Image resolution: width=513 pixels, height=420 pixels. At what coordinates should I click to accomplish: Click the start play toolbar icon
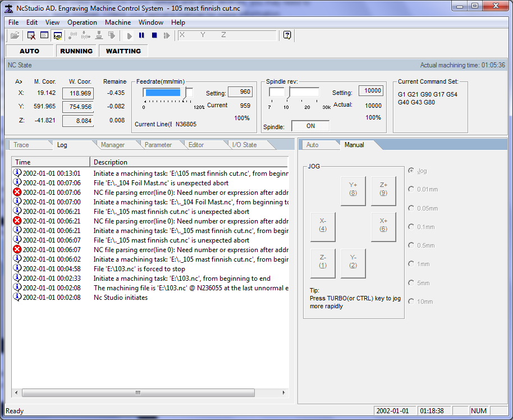[x=130, y=35]
